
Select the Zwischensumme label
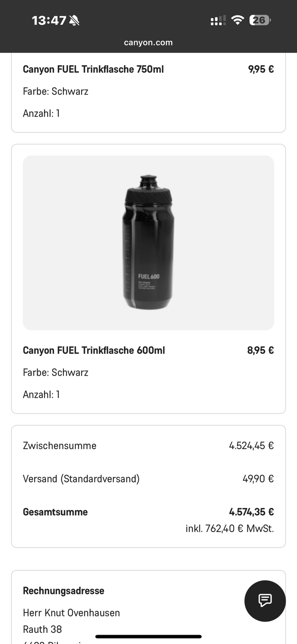[x=59, y=446]
